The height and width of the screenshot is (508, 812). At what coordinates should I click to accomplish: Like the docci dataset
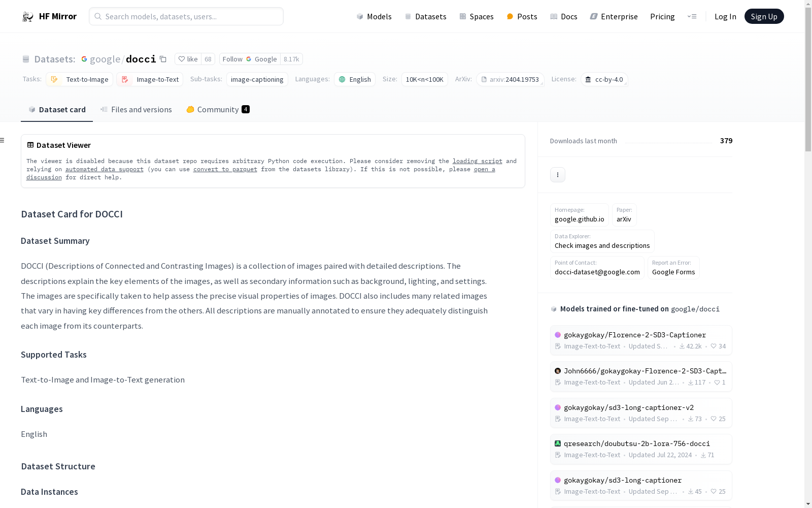pyautogui.click(x=188, y=59)
